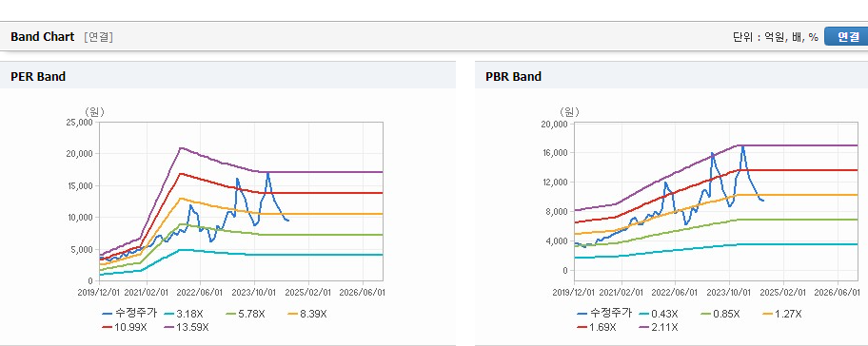The height and width of the screenshot is (346, 868).
Task: Toggle 5.78X legend entry
Action: pos(247,314)
